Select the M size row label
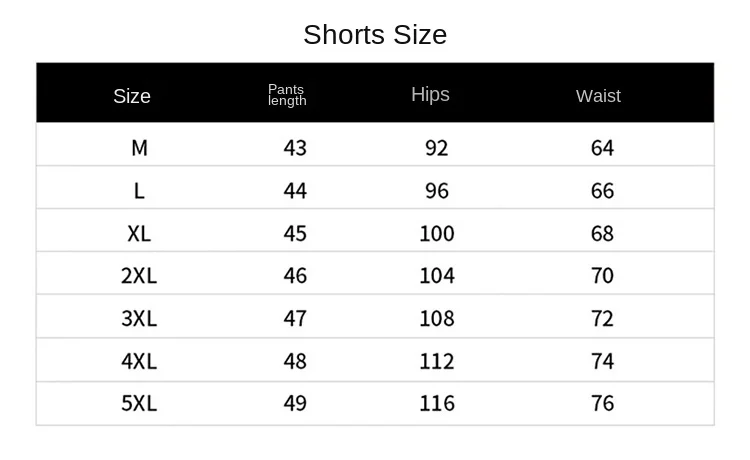The image size is (750, 460). click(x=139, y=148)
